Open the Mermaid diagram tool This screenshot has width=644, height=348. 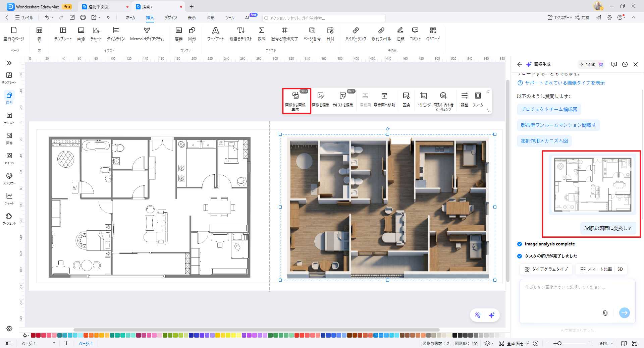pyautogui.click(x=147, y=34)
